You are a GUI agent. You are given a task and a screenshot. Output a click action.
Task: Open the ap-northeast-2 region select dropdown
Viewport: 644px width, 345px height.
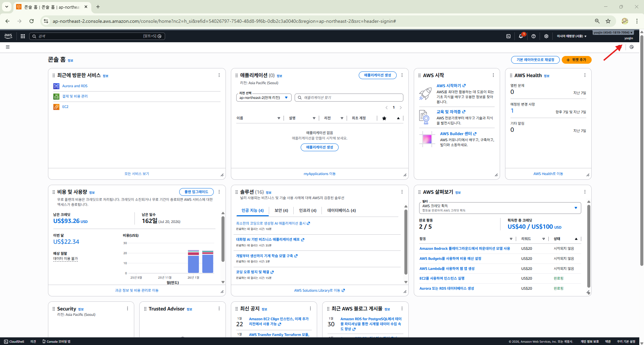[x=264, y=98]
